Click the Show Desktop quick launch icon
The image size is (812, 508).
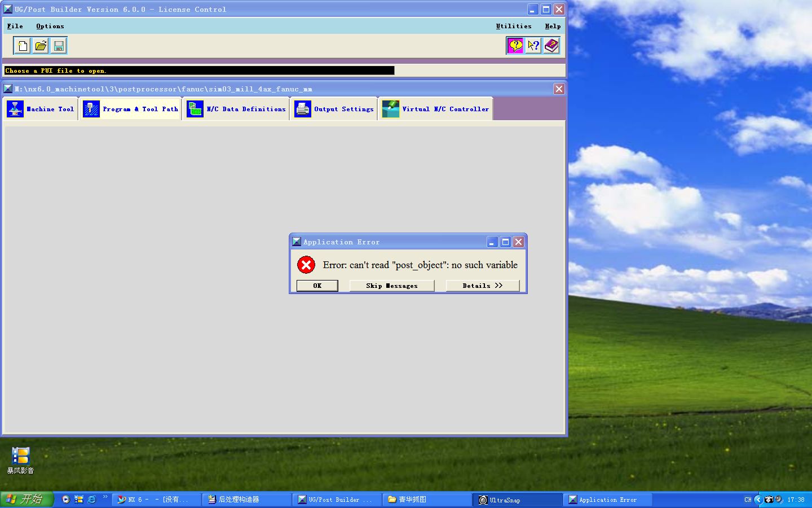[x=79, y=500]
